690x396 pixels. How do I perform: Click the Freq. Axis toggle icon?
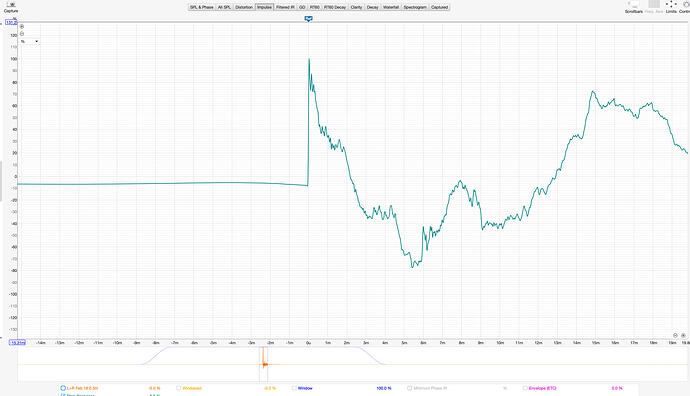(654, 7)
